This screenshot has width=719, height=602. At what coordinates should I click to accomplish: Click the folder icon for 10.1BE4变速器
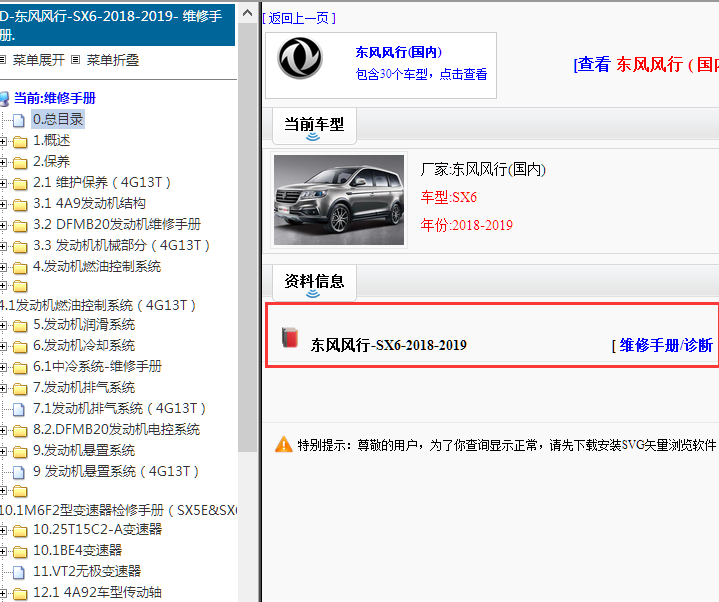(20, 552)
